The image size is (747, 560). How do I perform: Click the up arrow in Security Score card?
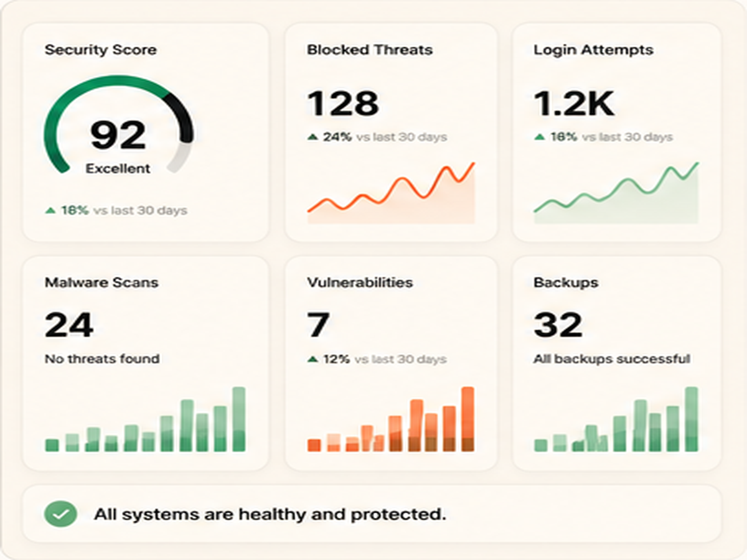coord(50,211)
